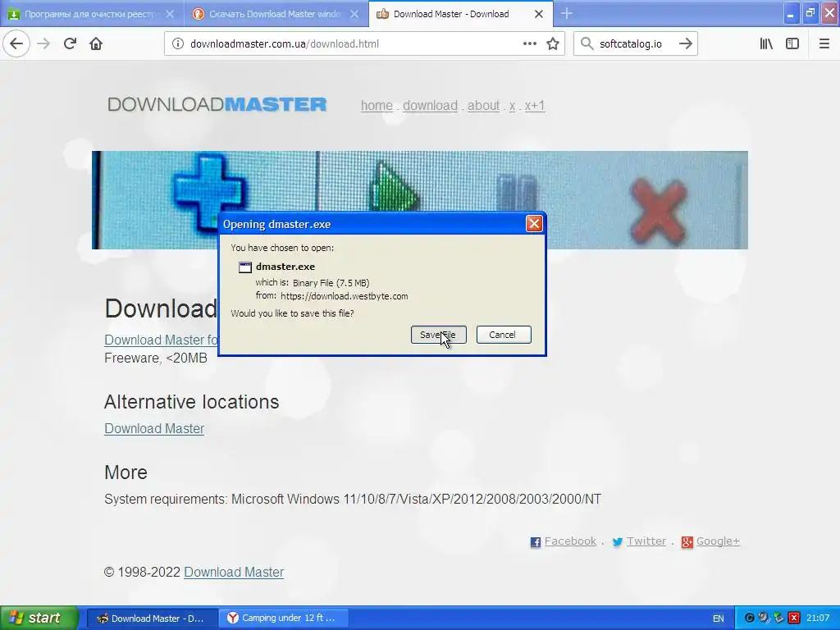The width and height of the screenshot is (840, 630).
Task: Open the Facebook link
Action: click(x=570, y=541)
